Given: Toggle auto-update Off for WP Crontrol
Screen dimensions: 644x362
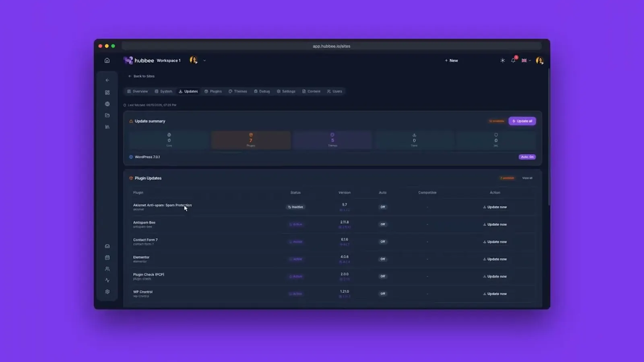Looking at the screenshot, I should (383, 294).
